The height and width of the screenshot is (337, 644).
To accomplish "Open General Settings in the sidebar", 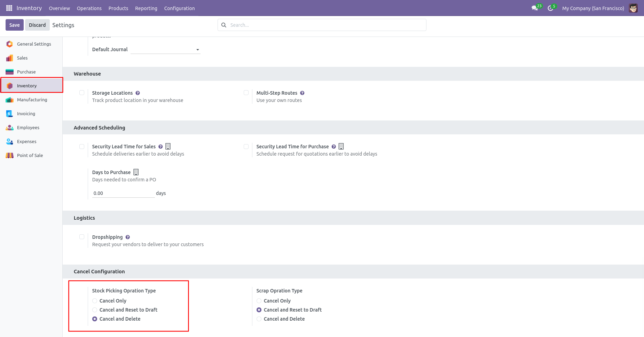I will pos(31,44).
